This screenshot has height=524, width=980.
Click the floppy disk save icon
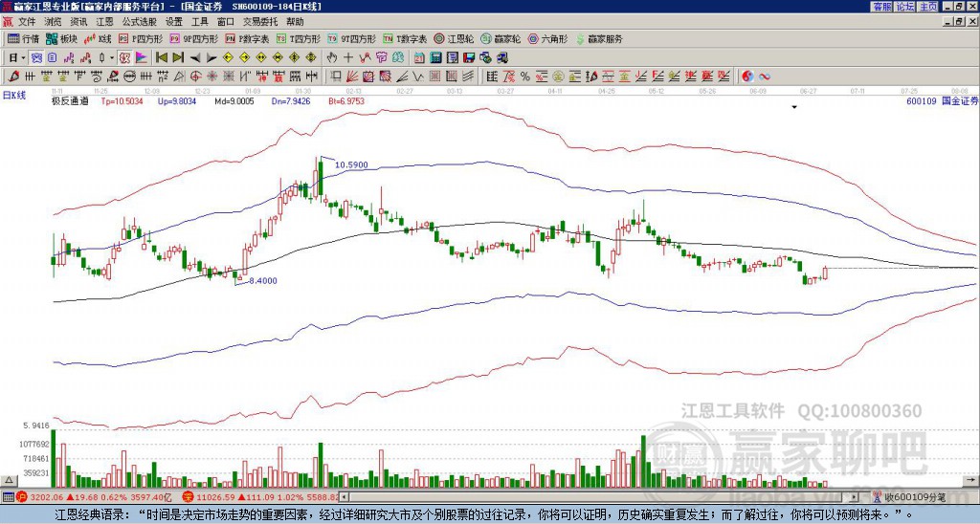coord(469,58)
